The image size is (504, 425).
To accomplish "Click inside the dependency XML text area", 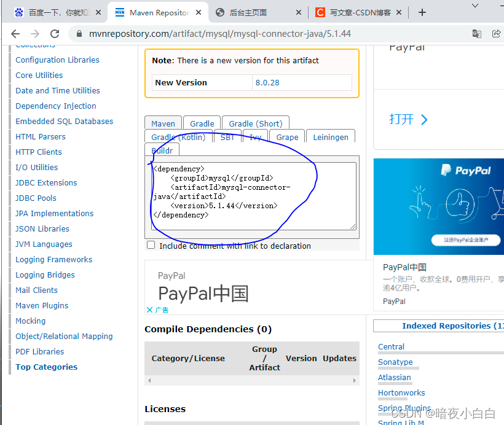I will coord(254,196).
